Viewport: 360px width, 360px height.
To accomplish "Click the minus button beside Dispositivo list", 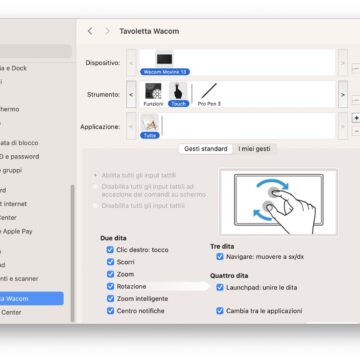I will click(356, 68).
